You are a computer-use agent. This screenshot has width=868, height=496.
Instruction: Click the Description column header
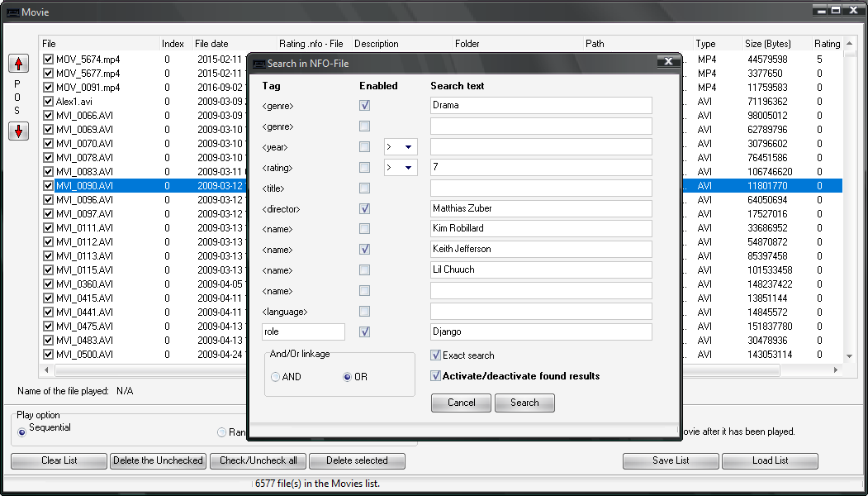402,44
